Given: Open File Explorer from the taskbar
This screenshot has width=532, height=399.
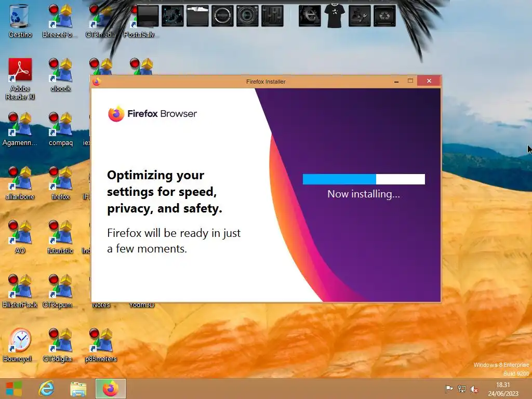Looking at the screenshot, I should tap(78, 389).
